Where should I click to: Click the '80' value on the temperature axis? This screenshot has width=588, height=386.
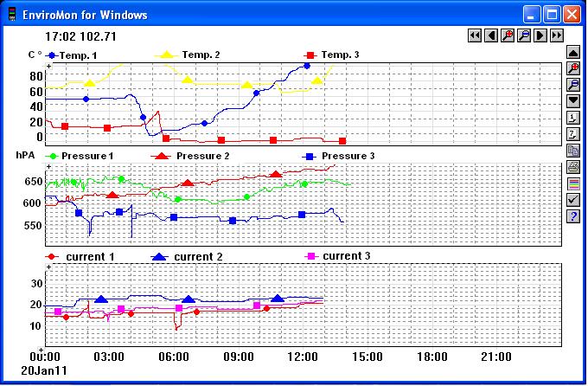click(36, 76)
